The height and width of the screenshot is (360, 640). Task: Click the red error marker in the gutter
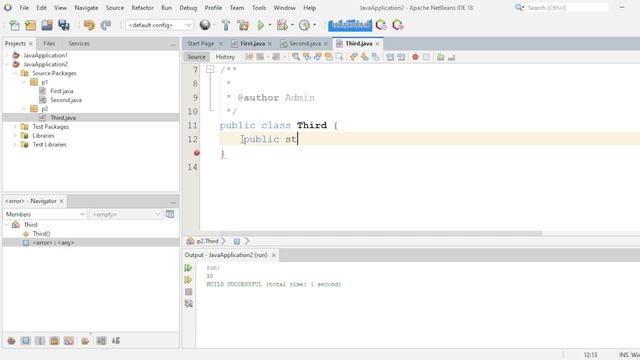pos(197,153)
